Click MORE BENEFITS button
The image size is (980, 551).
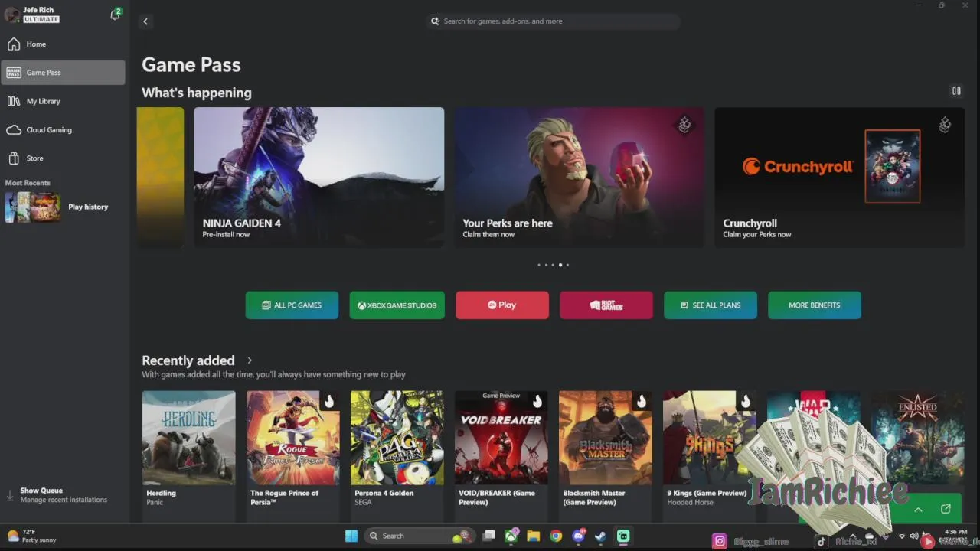(815, 305)
